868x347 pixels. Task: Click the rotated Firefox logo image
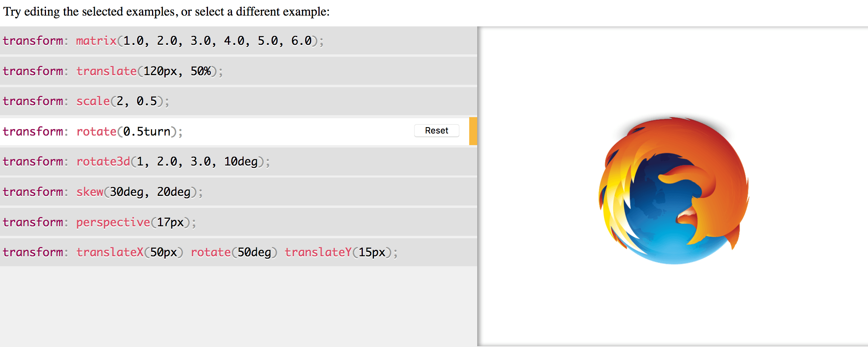[x=674, y=190]
